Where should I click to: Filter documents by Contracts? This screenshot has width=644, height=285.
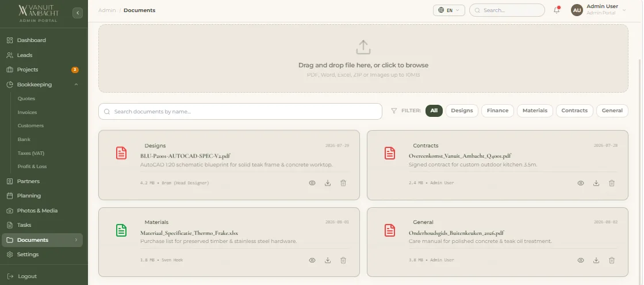[574, 111]
